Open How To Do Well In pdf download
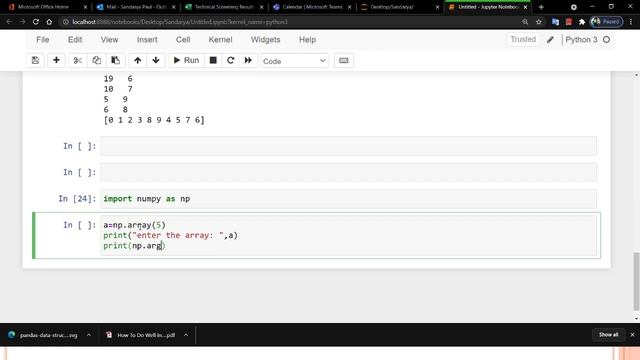The width and height of the screenshot is (640, 360). click(141, 335)
